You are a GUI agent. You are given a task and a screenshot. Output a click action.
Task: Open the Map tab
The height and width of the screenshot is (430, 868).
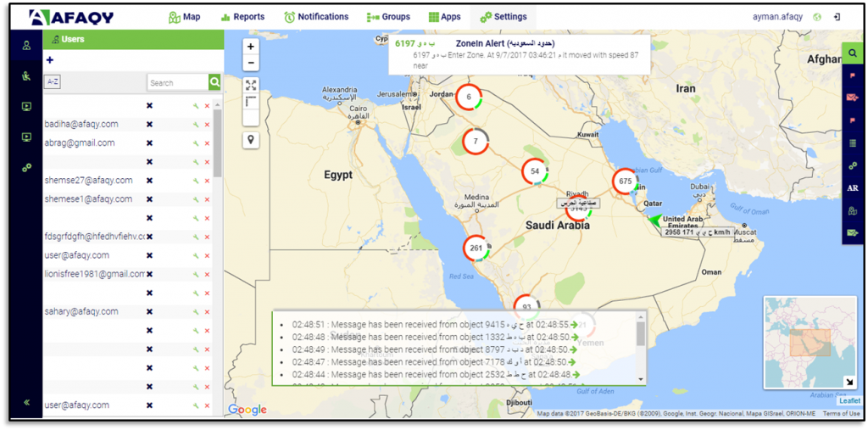tap(184, 17)
